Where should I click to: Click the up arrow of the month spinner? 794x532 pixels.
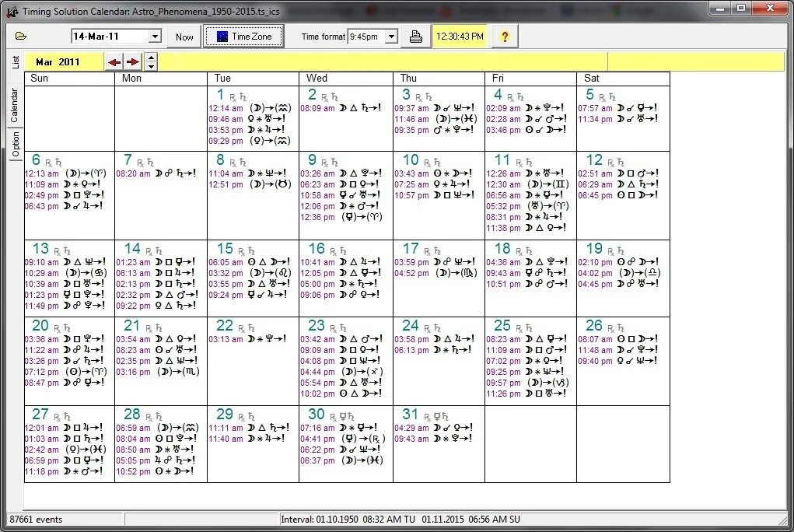(152, 58)
